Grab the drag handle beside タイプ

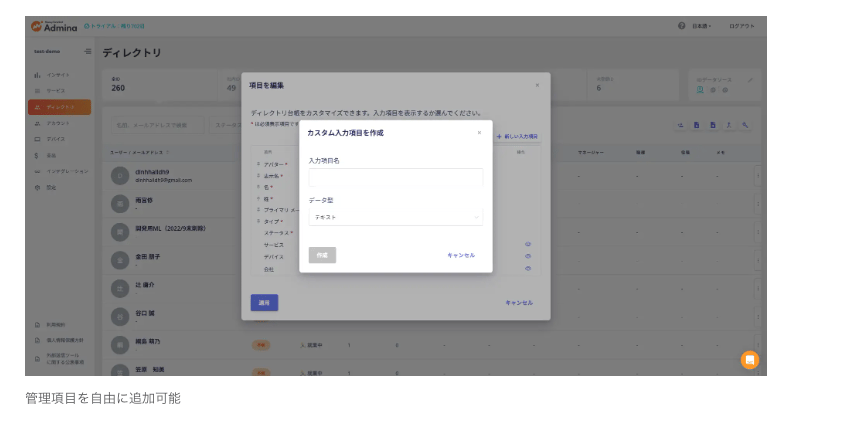coord(258,221)
